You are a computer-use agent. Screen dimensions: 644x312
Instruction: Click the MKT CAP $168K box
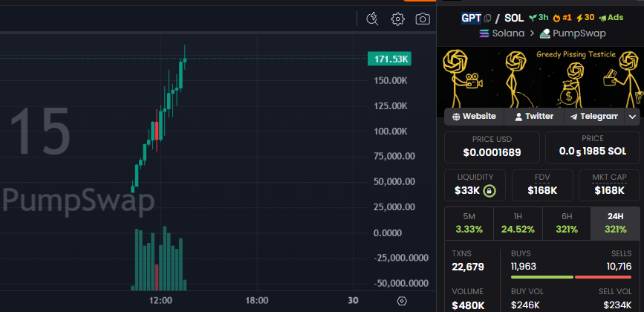(x=610, y=185)
